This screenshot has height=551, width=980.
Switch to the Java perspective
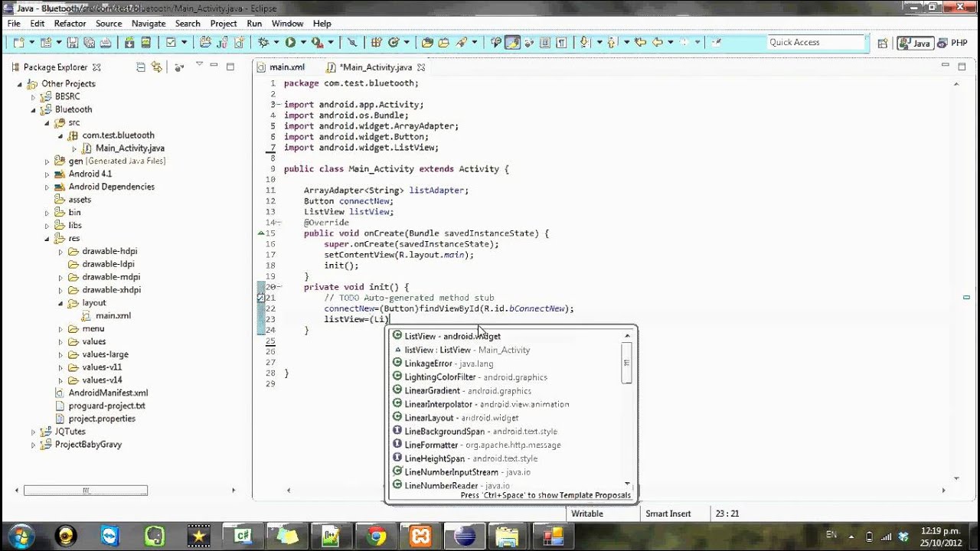point(914,44)
